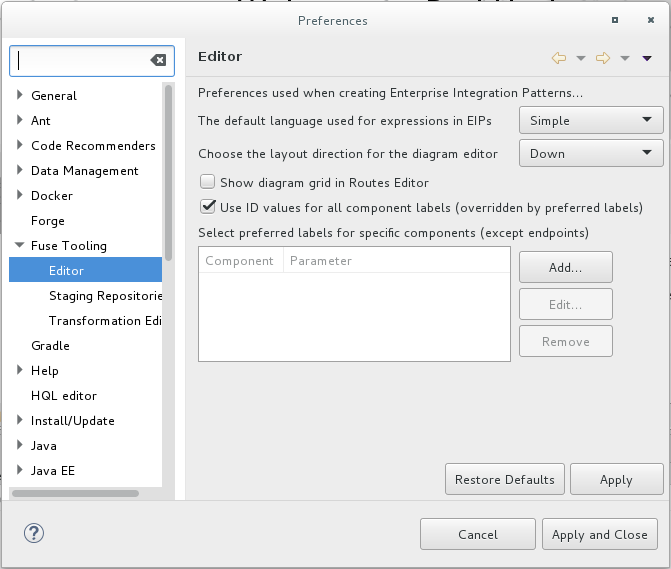Open the default expression language dropdown

590,121
